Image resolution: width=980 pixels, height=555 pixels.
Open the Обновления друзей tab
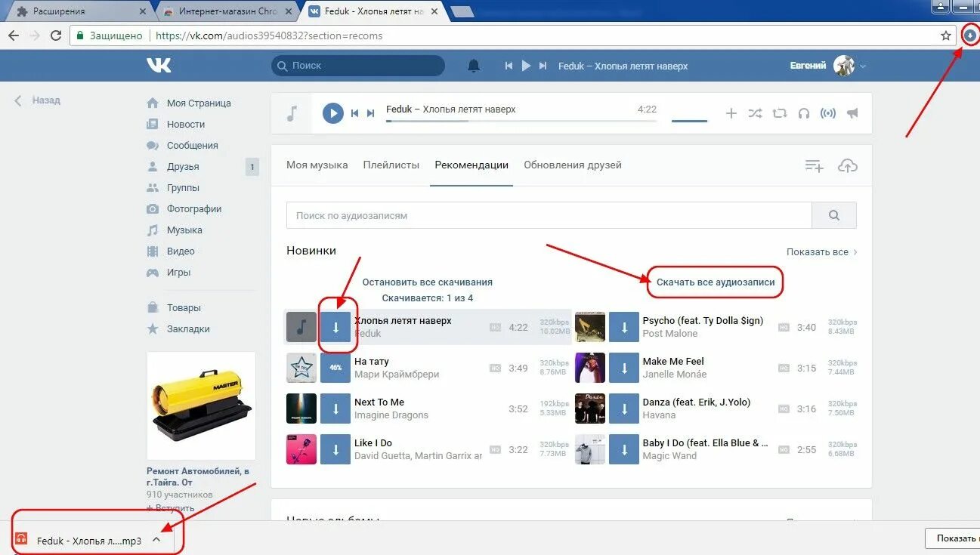pos(573,165)
